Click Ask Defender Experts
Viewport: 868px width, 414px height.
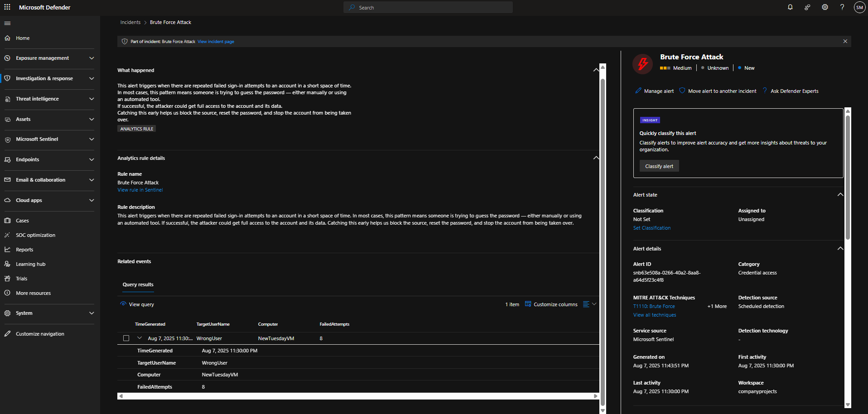(791, 91)
